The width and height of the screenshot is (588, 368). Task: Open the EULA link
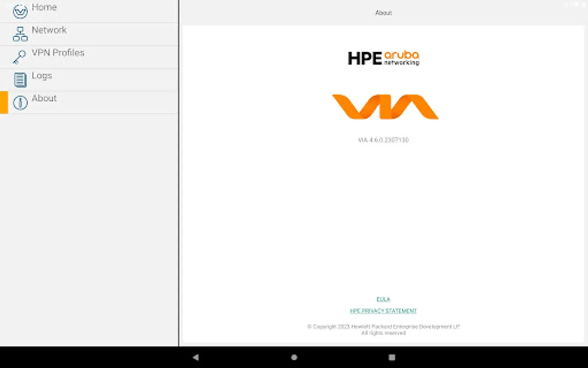pyautogui.click(x=383, y=299)
